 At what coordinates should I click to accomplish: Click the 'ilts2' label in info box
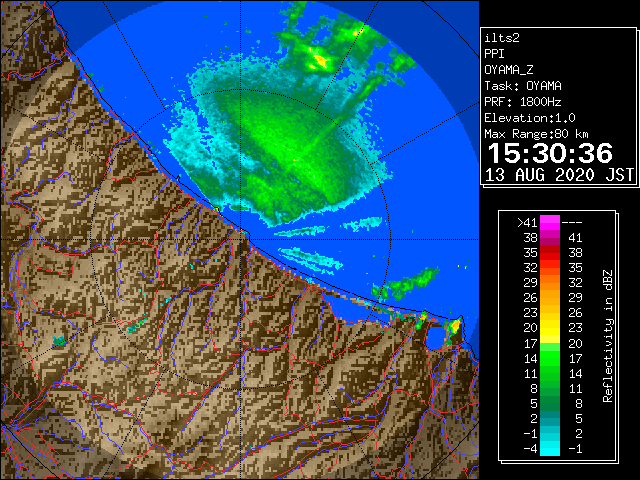click(502, 38)
